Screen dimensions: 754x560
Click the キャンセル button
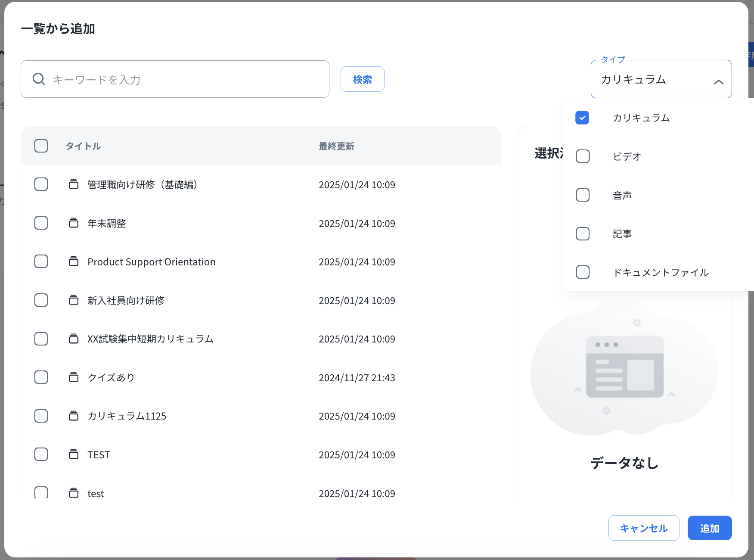tap(643, 528)
